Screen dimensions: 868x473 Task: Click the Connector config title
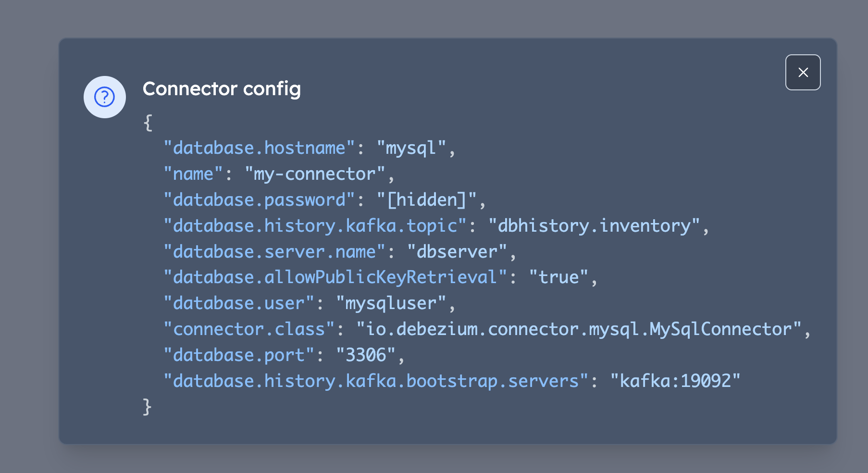click(x=222, y=89)
